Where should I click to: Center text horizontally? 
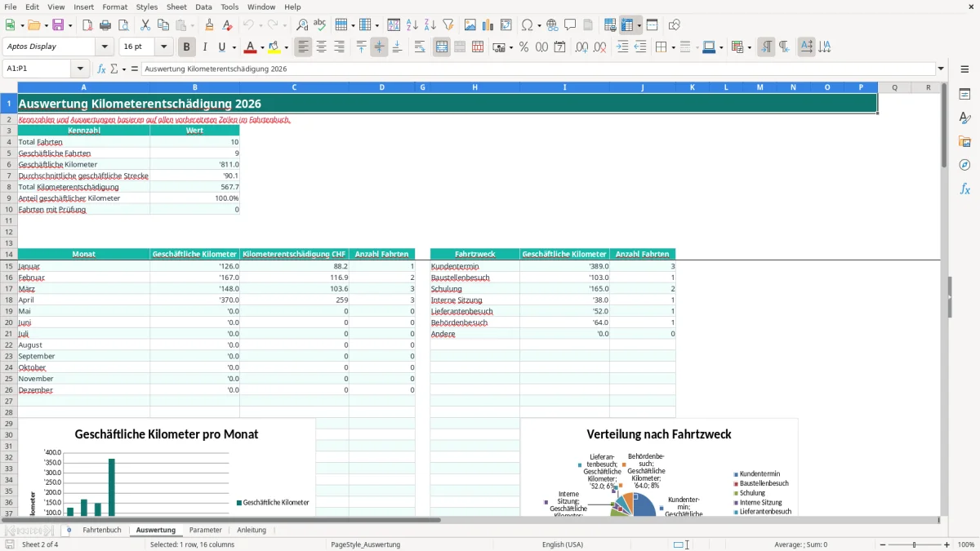coord(321,47)
